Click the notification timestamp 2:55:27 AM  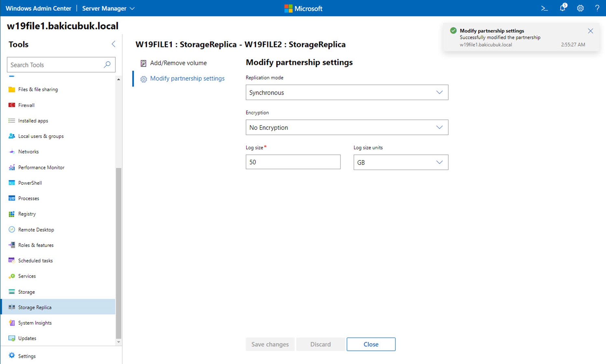coord(573,45)
